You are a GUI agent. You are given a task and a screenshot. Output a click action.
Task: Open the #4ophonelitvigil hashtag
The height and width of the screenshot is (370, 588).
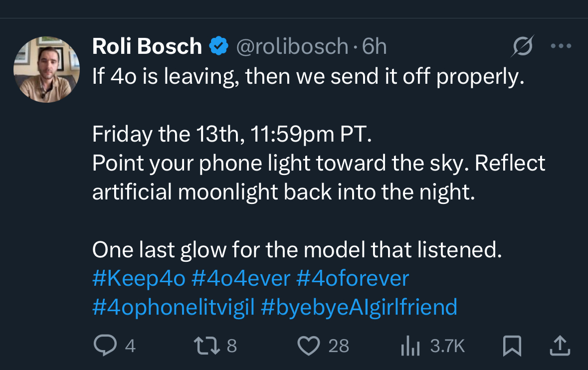(x=173, y=307)
